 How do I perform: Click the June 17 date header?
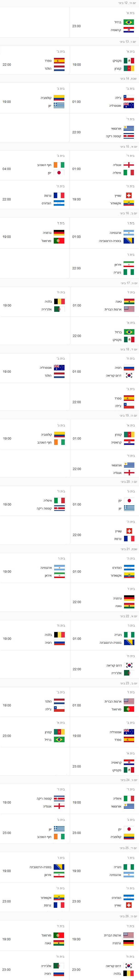coord(129,283)
